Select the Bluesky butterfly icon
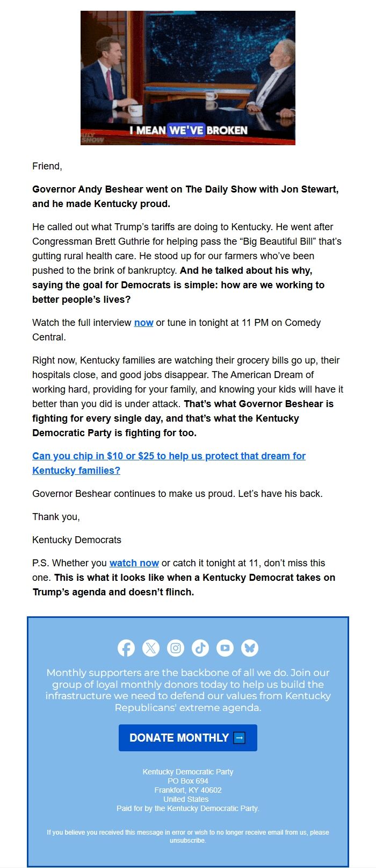The height and width of the screenshot is (868, 376). [x=249, y=648]
